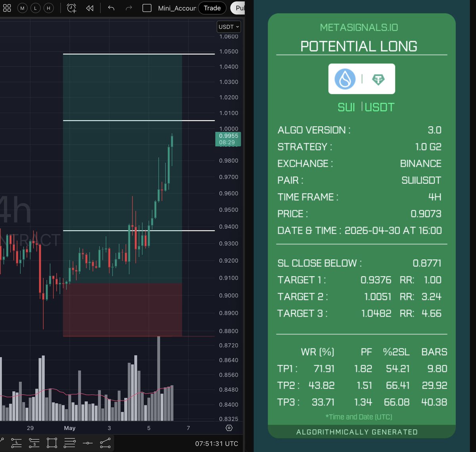Click the BINANCE exchange value
This screenshot has width=476, height=452.
click(x=421, y=163)
